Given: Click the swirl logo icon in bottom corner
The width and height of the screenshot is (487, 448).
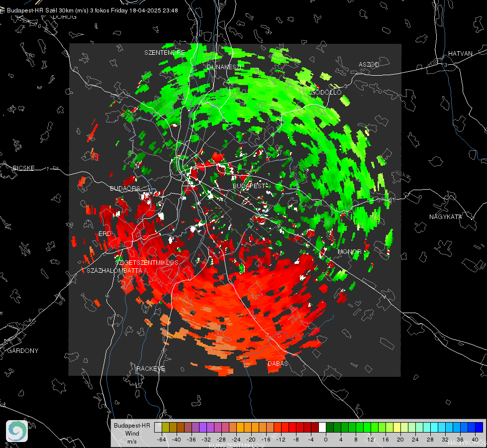Looking at the screenshot, I should tap(17, 431).
